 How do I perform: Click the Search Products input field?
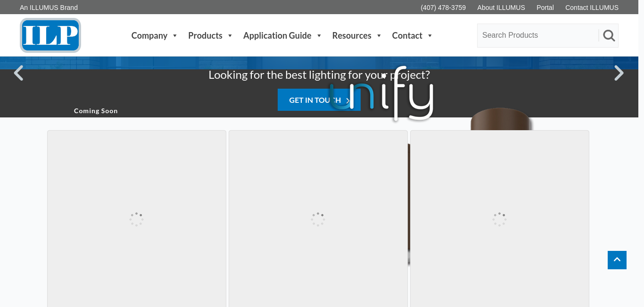[x=537, y=35]
